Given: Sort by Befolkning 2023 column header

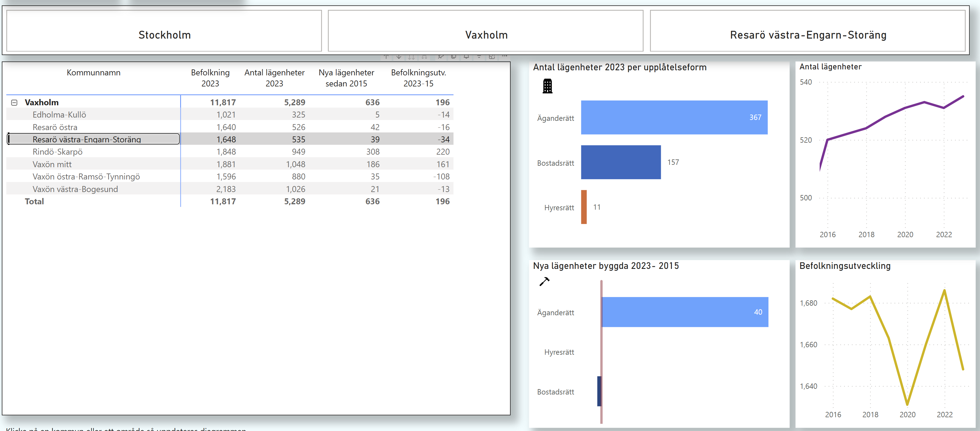Looking at the screenshot, I should [x=210, y=77].
